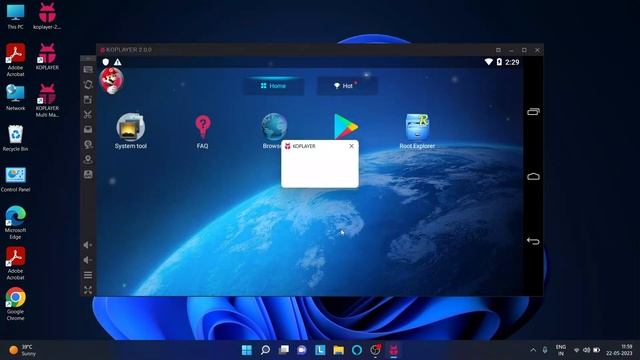The image size is (640, 360).
Task: Open the weather widget showing Sunny
Action: pos(22,350)
